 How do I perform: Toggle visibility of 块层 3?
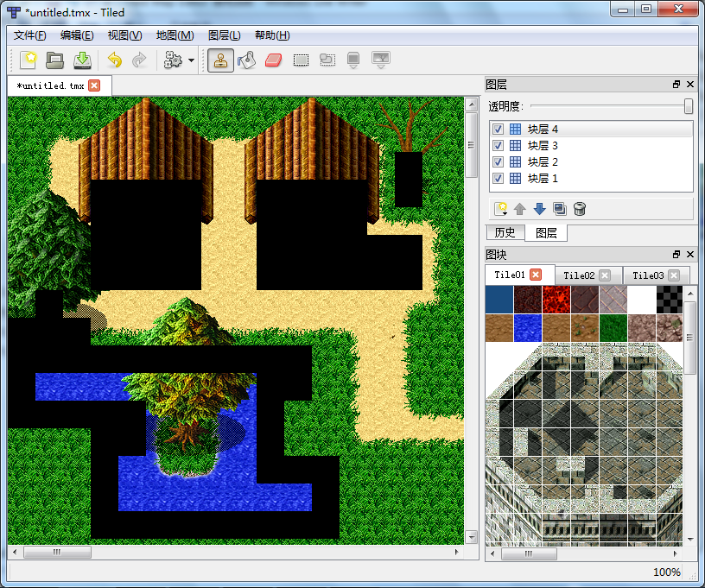coord(498,146)
